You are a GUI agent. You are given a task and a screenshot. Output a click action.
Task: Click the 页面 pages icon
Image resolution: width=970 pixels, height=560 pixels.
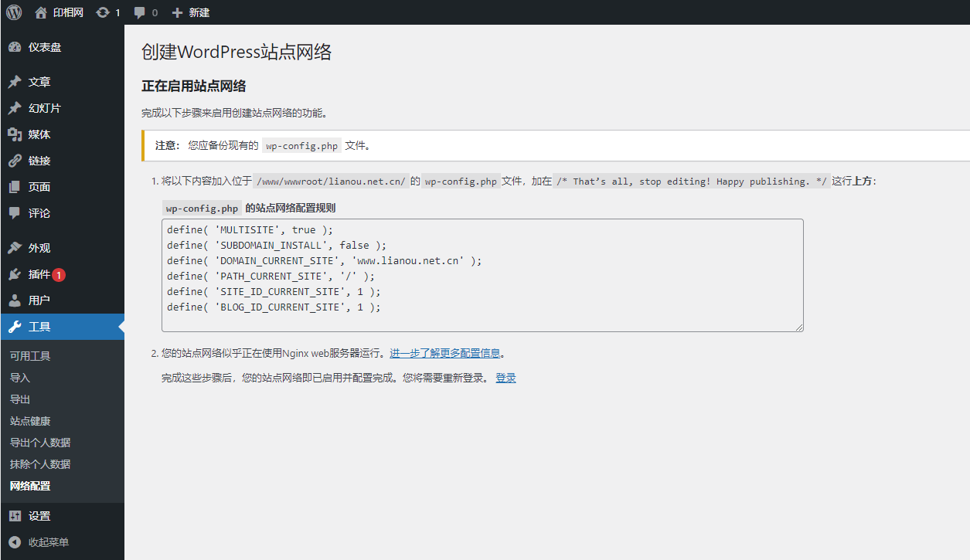click(15, 187)
